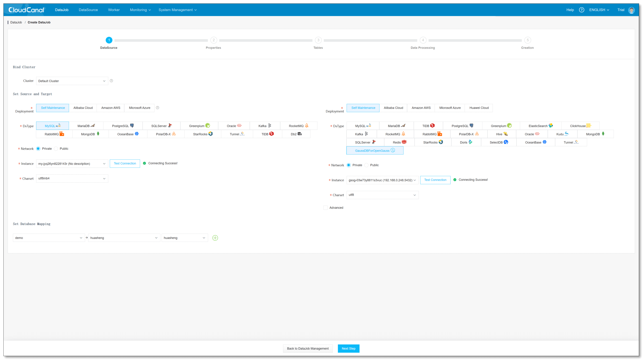Image resolution: width=644 pixels, height=361 pixels.
Task: Select MySQL as the source DsType
Action: pyautogui.click(x=53, y=126)
